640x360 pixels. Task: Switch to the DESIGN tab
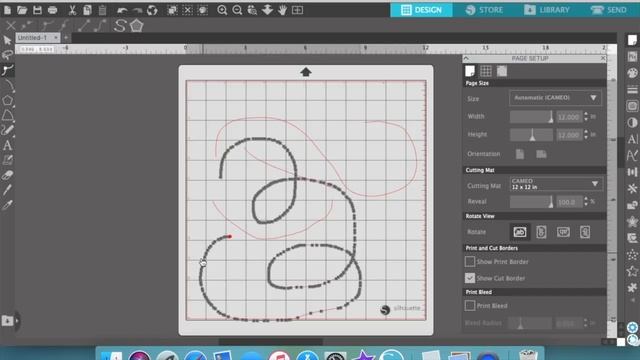coord(421,10)
